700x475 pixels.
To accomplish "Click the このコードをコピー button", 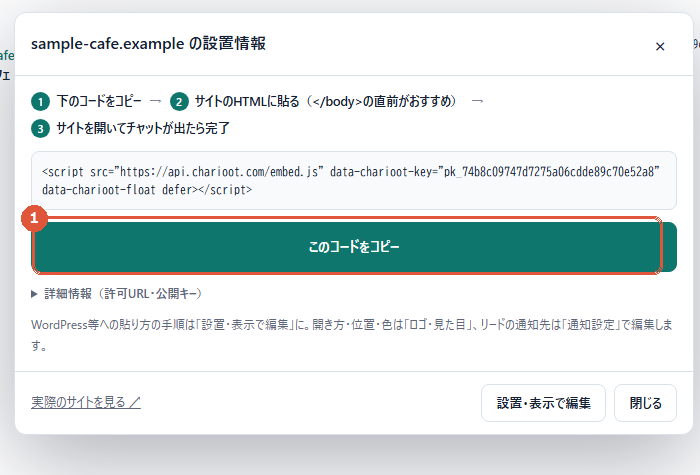I will pos(354,247).
